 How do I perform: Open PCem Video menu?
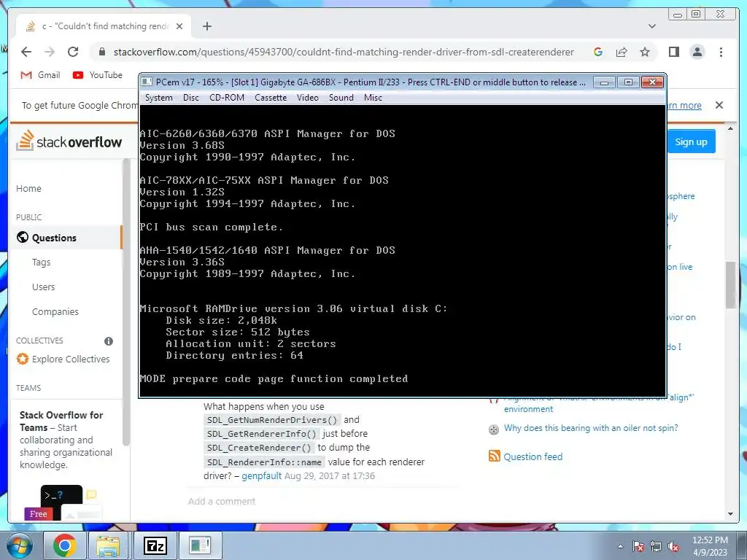pyautogui.click(x=307, y=98)
